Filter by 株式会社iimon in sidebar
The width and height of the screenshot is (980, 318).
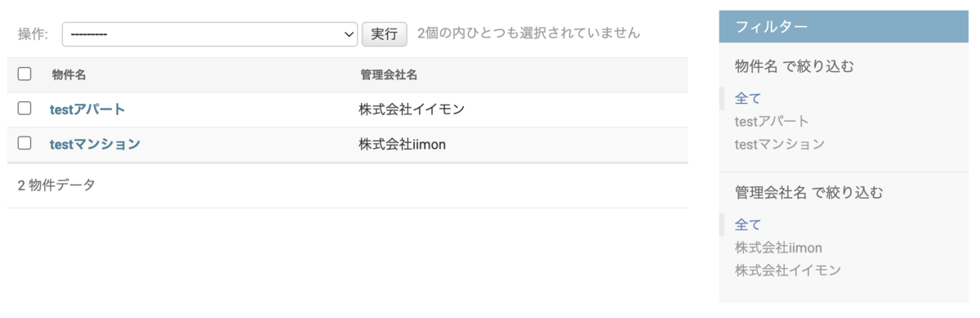(778, 247)
